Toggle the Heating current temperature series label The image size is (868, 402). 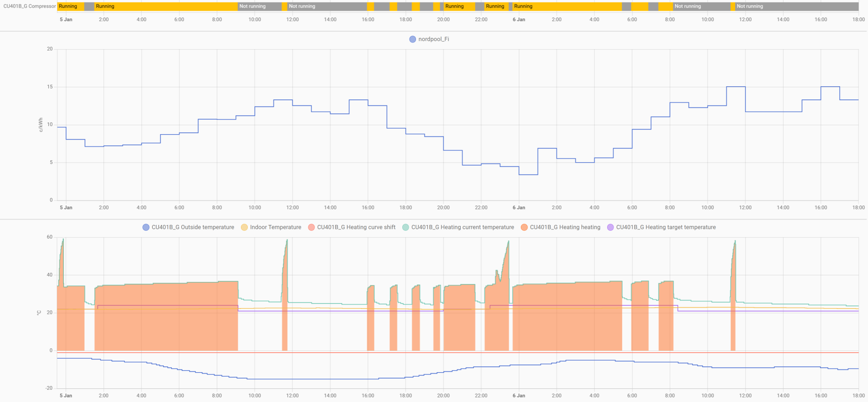pos(462,227)
